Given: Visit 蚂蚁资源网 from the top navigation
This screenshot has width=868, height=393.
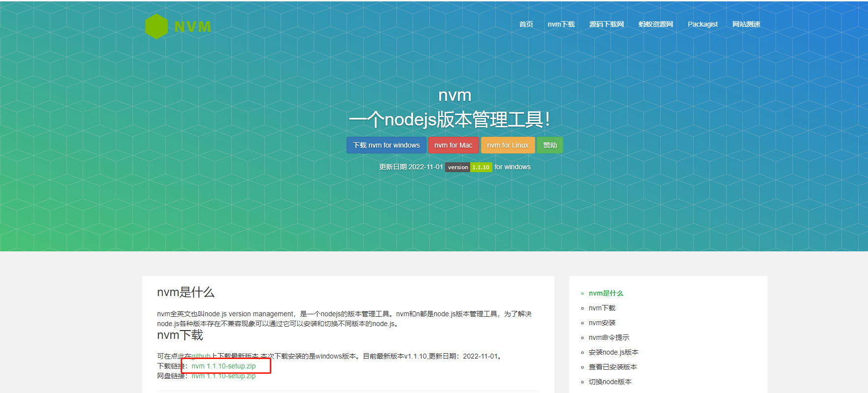Looking at the screenshot, I should (656, 24).
